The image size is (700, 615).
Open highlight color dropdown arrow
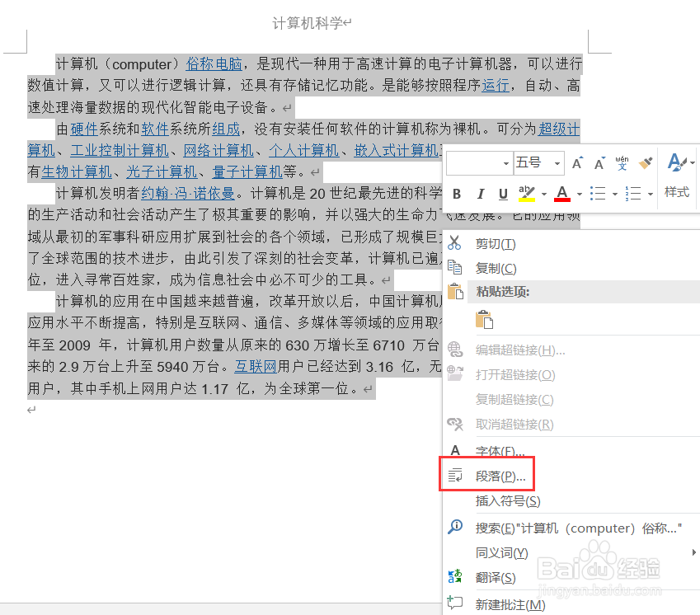click(543, 194)
